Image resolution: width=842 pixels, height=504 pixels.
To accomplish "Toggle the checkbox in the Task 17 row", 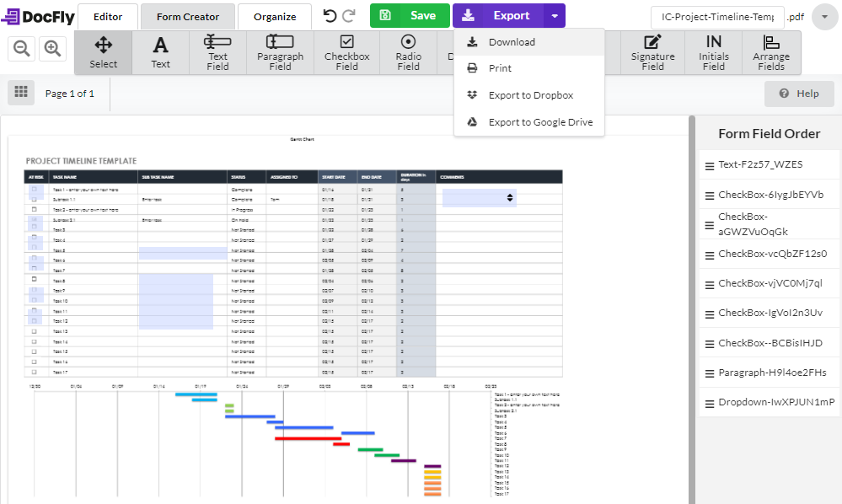I will point(35,372).
